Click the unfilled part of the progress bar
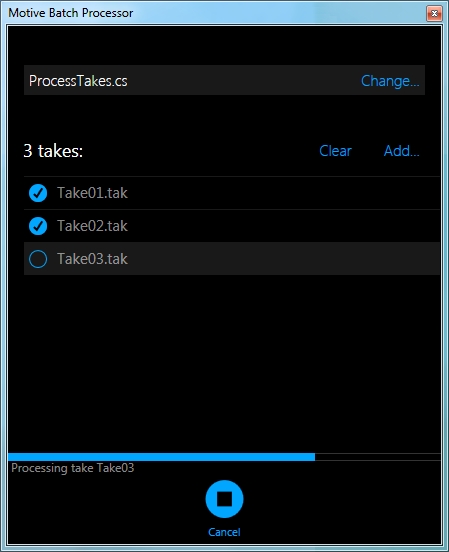 (378, 457)
